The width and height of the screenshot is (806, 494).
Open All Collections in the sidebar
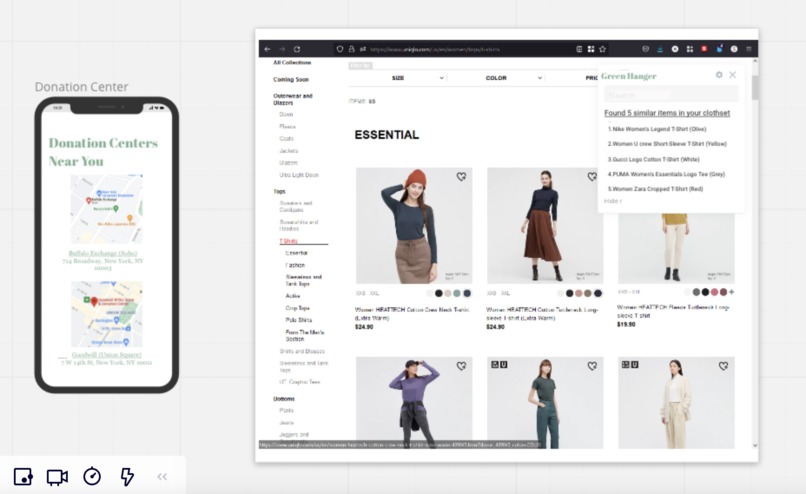tap(292, 63)
